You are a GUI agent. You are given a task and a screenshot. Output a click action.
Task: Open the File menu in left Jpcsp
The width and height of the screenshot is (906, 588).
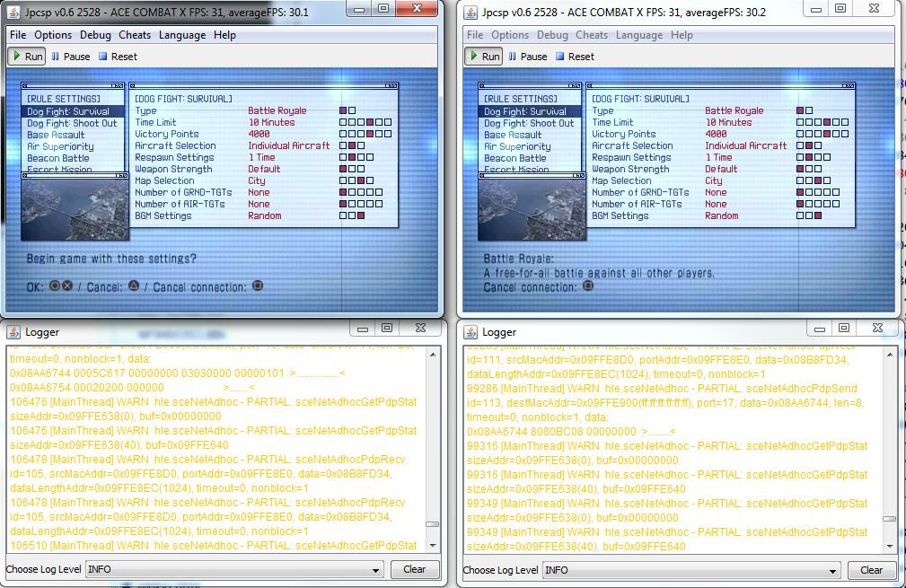pos(18,35)
